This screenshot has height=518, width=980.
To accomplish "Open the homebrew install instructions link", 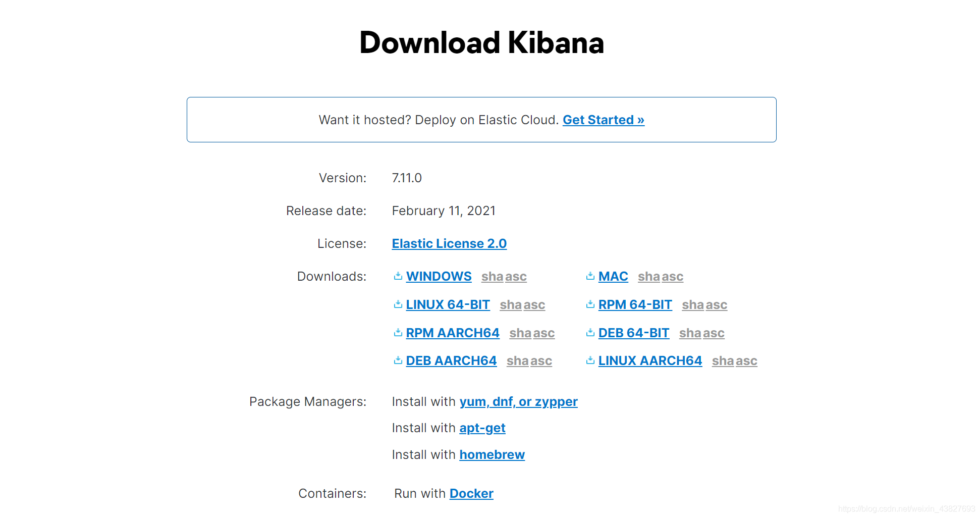I will coord(492,455).
